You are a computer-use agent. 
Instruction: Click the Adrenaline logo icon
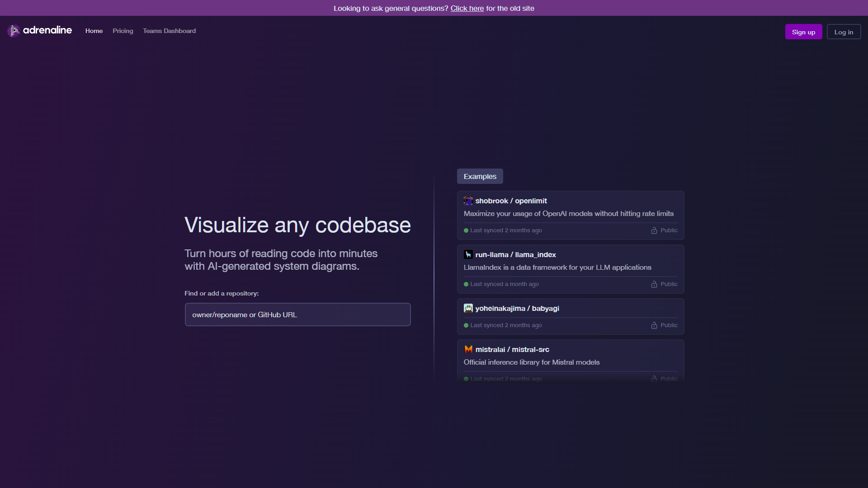click(14, 31)
